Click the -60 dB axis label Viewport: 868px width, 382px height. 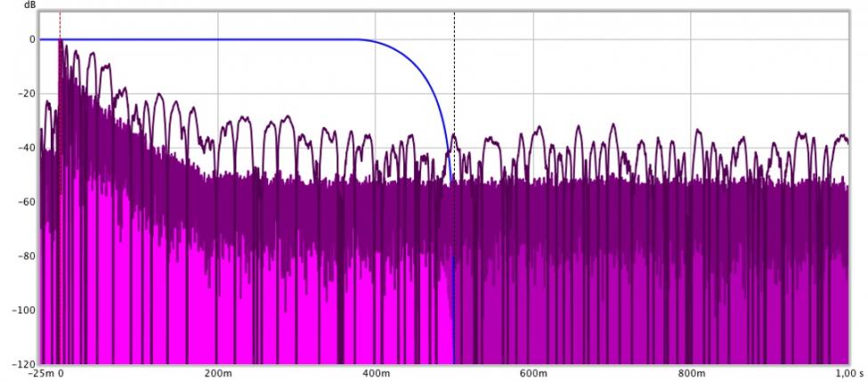pos(26,202)
